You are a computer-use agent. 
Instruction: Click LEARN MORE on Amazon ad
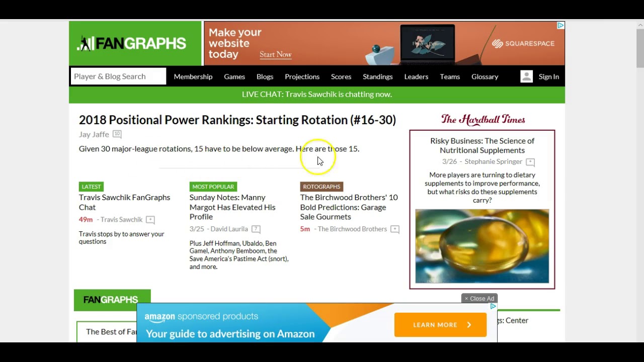pos(440,325)
